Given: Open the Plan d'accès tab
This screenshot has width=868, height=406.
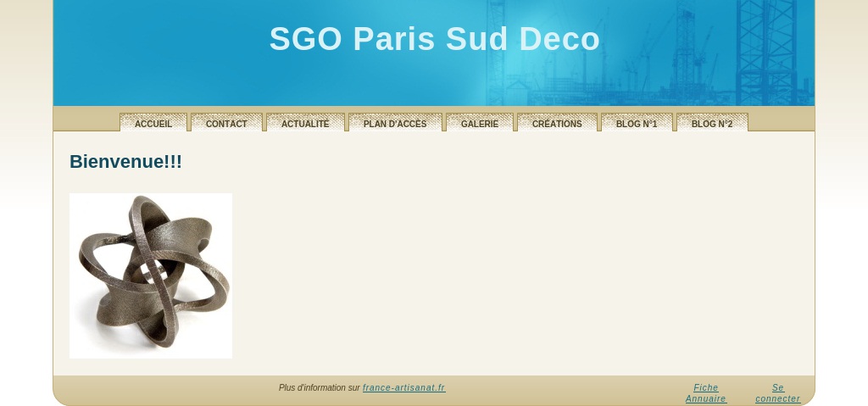Looking at the screenshot, I should click(x=395, y=123).
